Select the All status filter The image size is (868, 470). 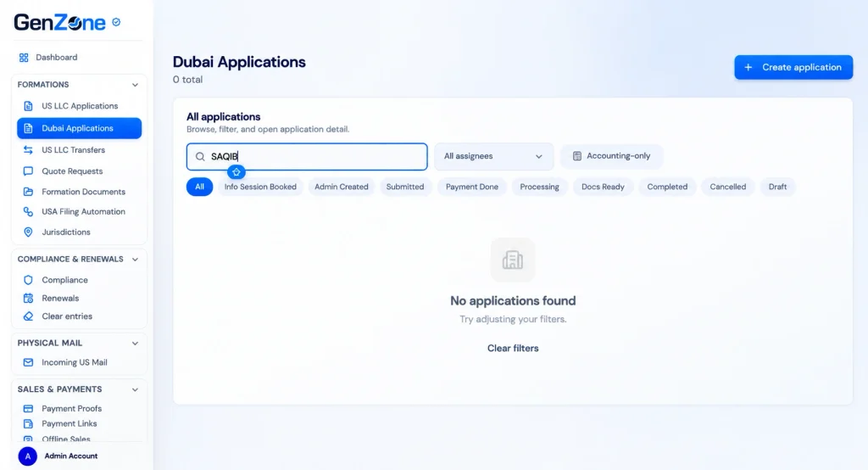click(x=199, y=187)
